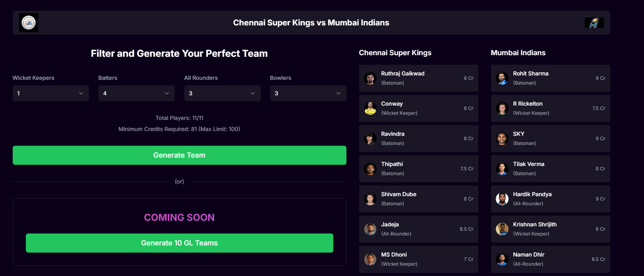
Task: Click Naman Dhir's 6.5 Cr credit value
Action: tap(598, 259)
